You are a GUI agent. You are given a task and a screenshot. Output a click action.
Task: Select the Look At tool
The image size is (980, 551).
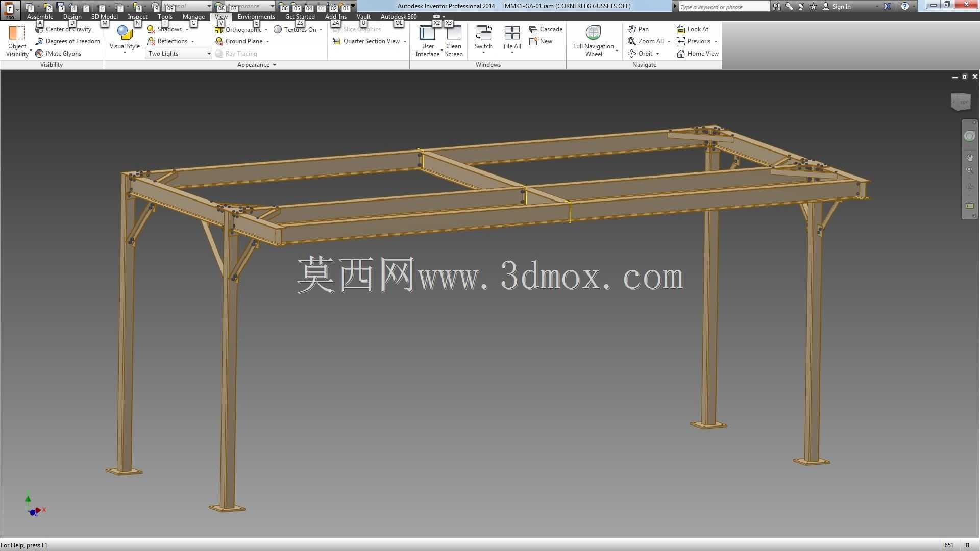(x=693, y=29)
